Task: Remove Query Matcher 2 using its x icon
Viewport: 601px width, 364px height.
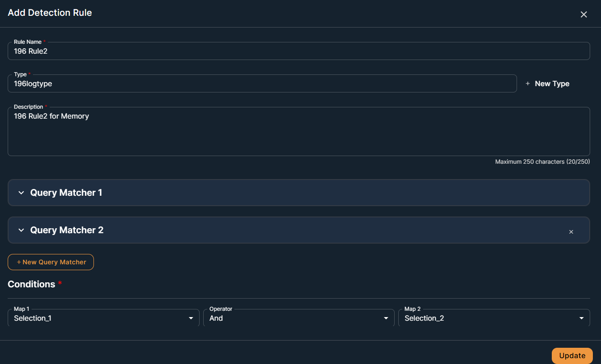Action: tap(571, 232)
